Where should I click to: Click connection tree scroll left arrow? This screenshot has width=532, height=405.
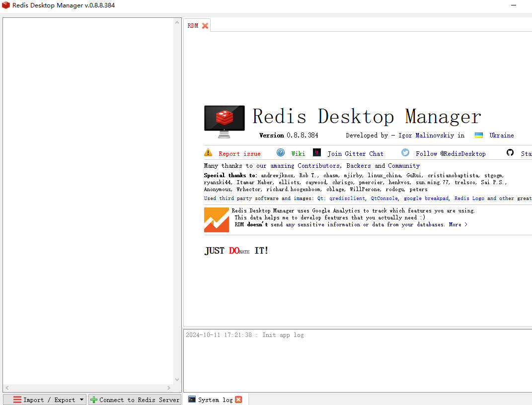[7, 387]
